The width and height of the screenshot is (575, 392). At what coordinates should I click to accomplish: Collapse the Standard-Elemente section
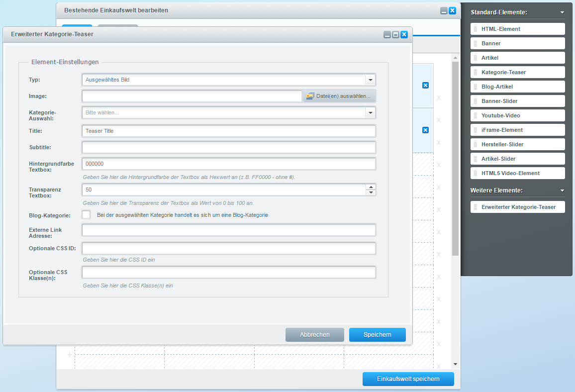tap(562, 12)
